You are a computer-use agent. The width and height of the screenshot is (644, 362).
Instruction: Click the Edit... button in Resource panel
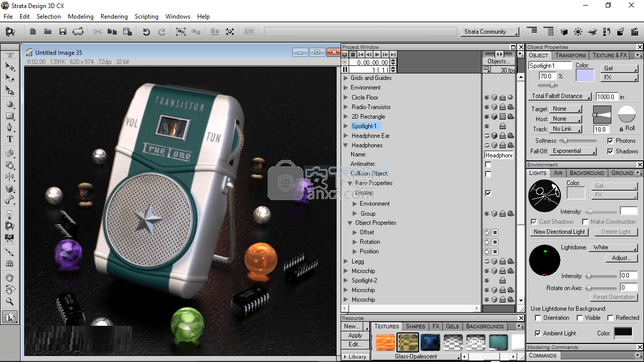coord(355,344)
